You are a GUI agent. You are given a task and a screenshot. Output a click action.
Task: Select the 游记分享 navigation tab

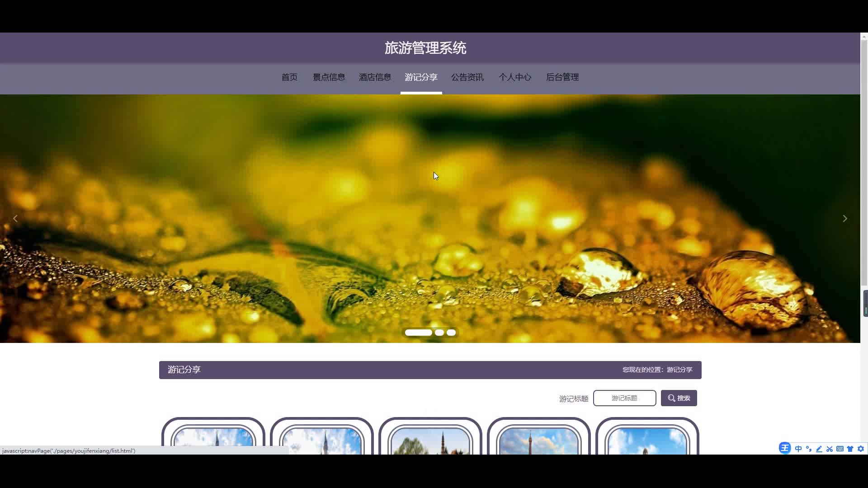tap(421, 77)
